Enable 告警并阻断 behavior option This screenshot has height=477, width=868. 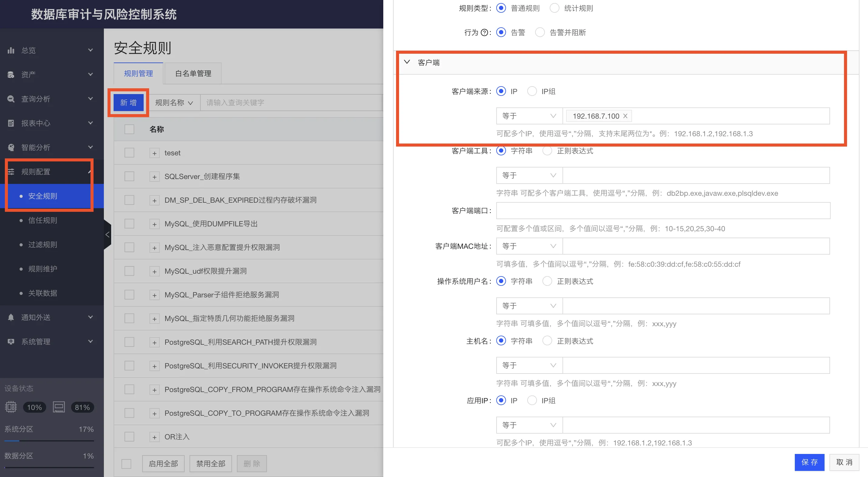pyautogui.click(x=540, y=32)
